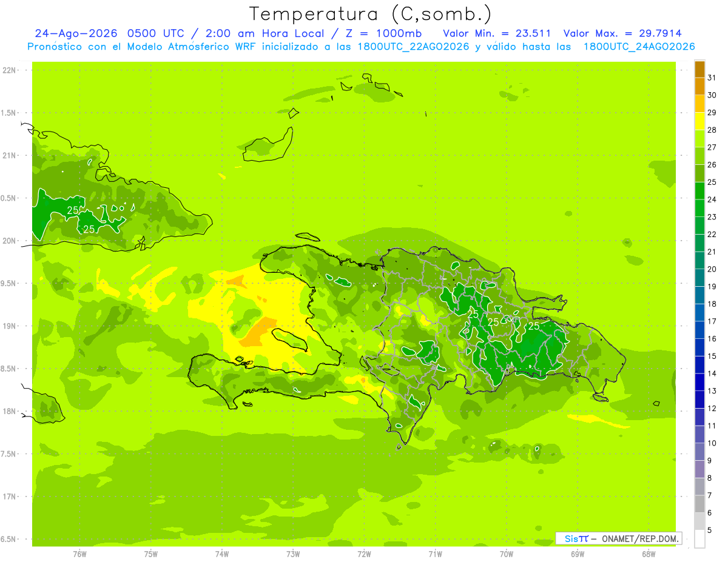Viewport: 728px width, 562px height.
Task: Click the "ONAMET/REP.DOM." credit label
Action: pos(640,538)
